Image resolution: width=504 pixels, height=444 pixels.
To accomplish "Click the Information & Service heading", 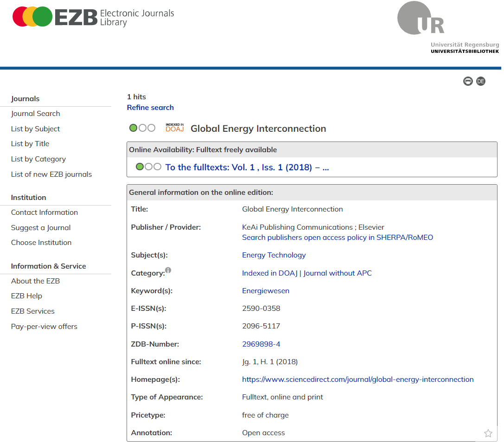I will pyautogui.click(x=48, y=266).
